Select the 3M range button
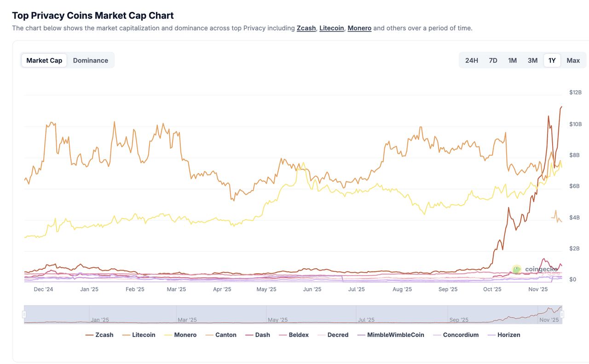This screenshot has width=589, height=364. point(532,60)
